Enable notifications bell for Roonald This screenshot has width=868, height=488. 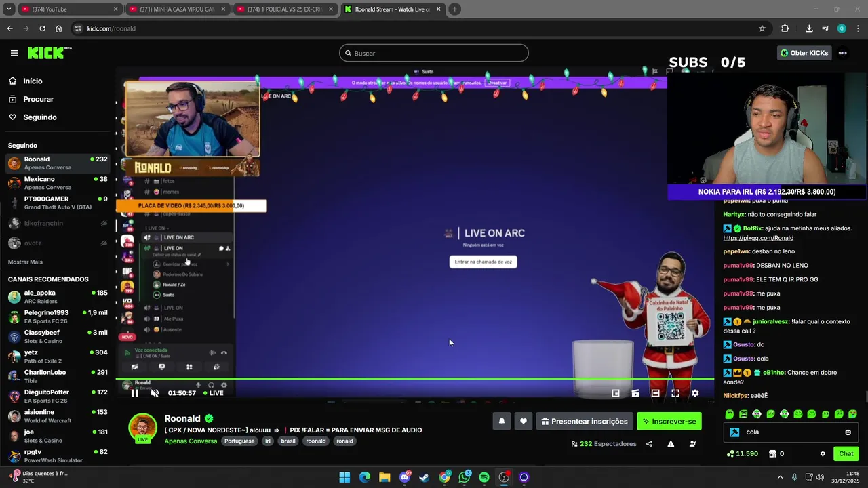(502, 421)
